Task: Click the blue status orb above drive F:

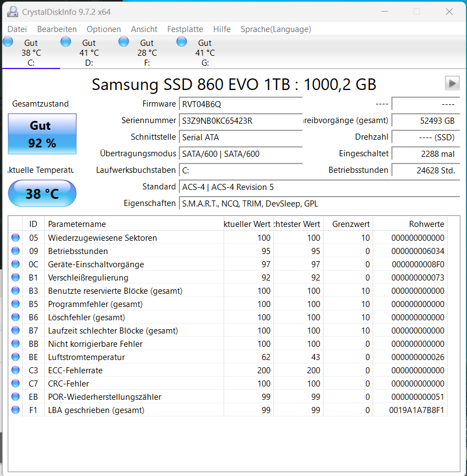Action: coord(124,41)
